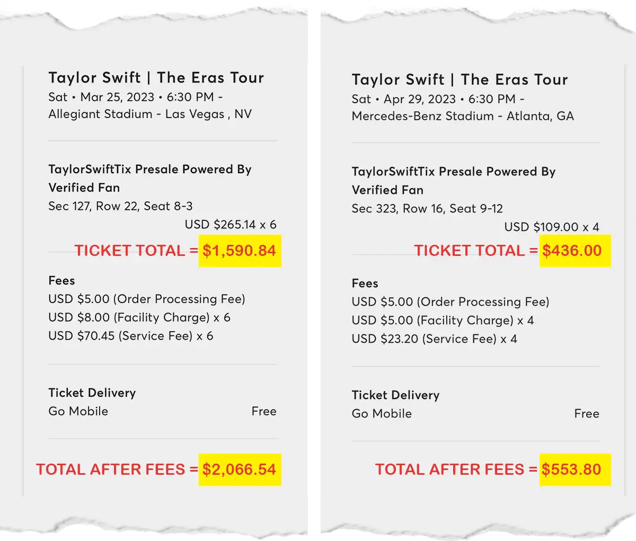The height and width of the screenshot is (541, 636).
Task: Click the highlighted $2,066.54 total after fees
Action: (x=240, y=469)
